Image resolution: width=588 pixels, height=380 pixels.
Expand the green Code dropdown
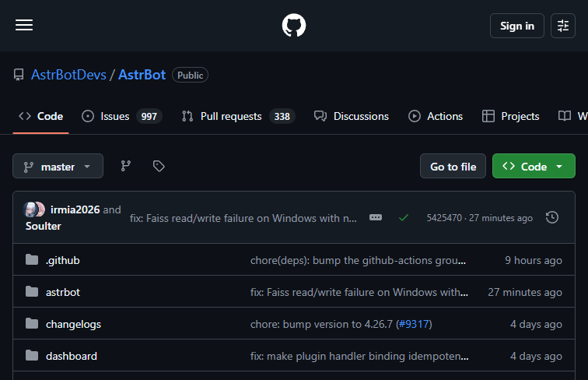[x=534, y=166]
